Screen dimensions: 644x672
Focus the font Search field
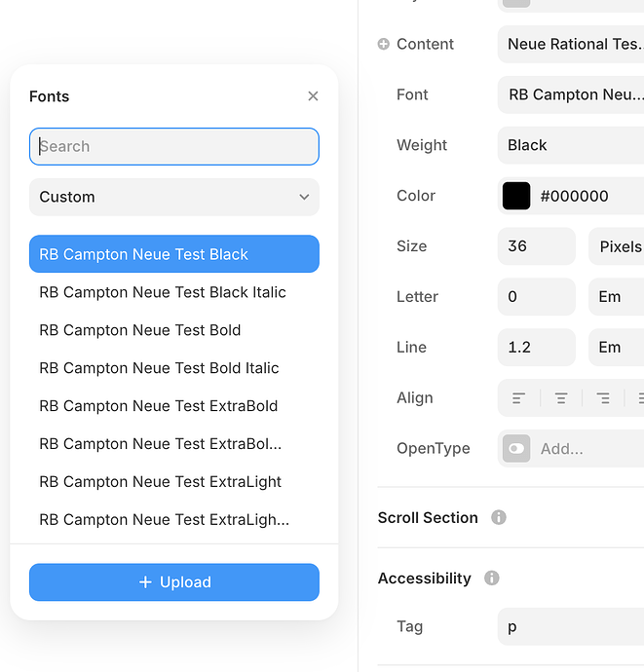tap(174, 146)
